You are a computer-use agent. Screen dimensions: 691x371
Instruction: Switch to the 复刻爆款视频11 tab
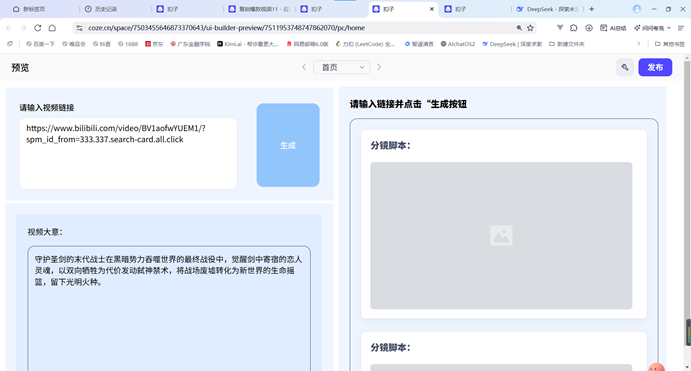point(259,9)
